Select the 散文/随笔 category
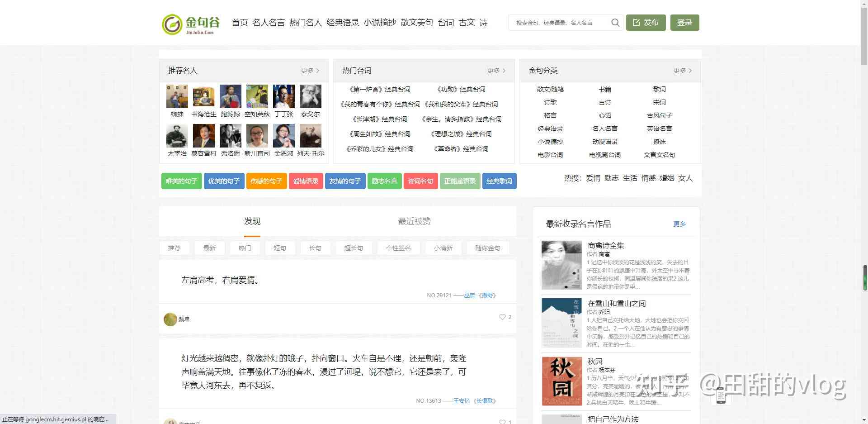The height and width of the screenshot is (424, 868). click(x=550, y=89)
